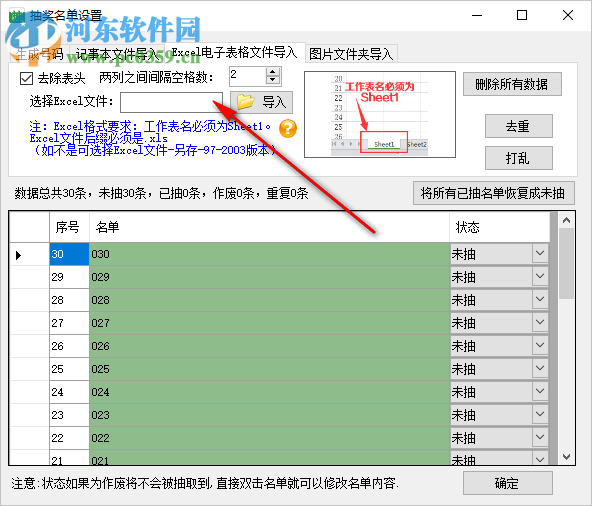592x506 pixels.
Task: Click the folder import button
Action: click(x=261, y=102)
